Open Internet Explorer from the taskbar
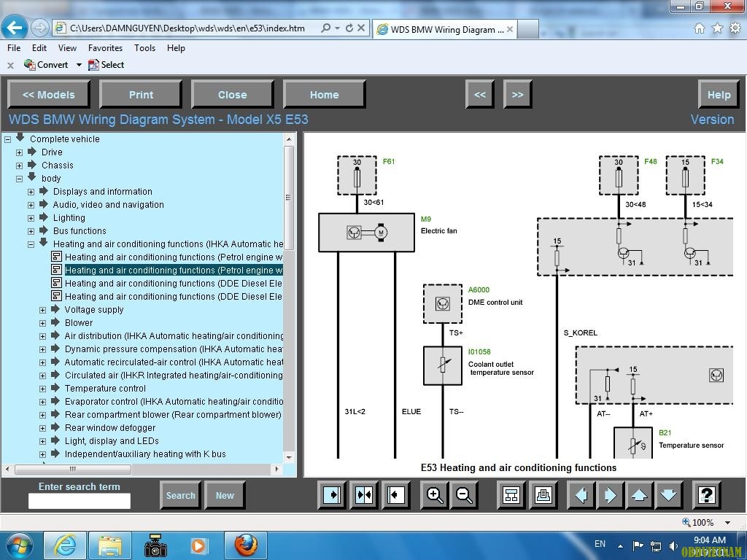The image size is (747, 560). pyautogui.click(x=65, y=545)
